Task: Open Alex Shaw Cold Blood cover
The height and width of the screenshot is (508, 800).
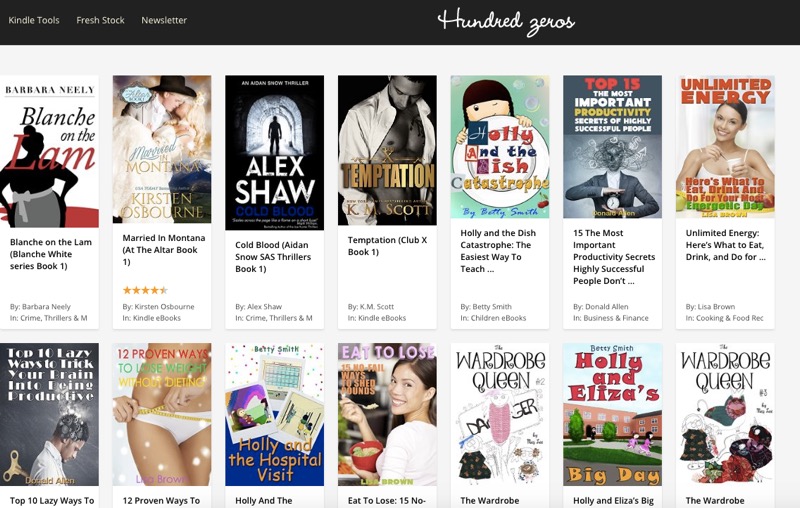Action: coord(274,153)
